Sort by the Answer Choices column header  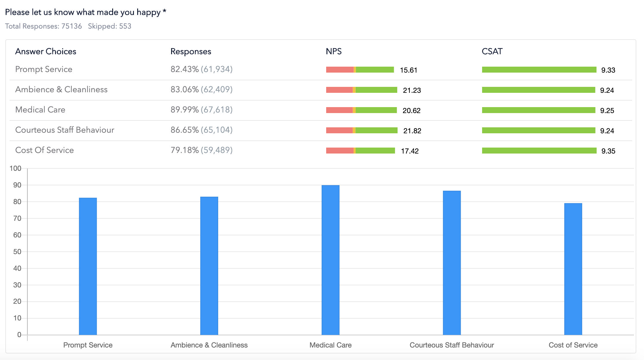coord(46,51)
